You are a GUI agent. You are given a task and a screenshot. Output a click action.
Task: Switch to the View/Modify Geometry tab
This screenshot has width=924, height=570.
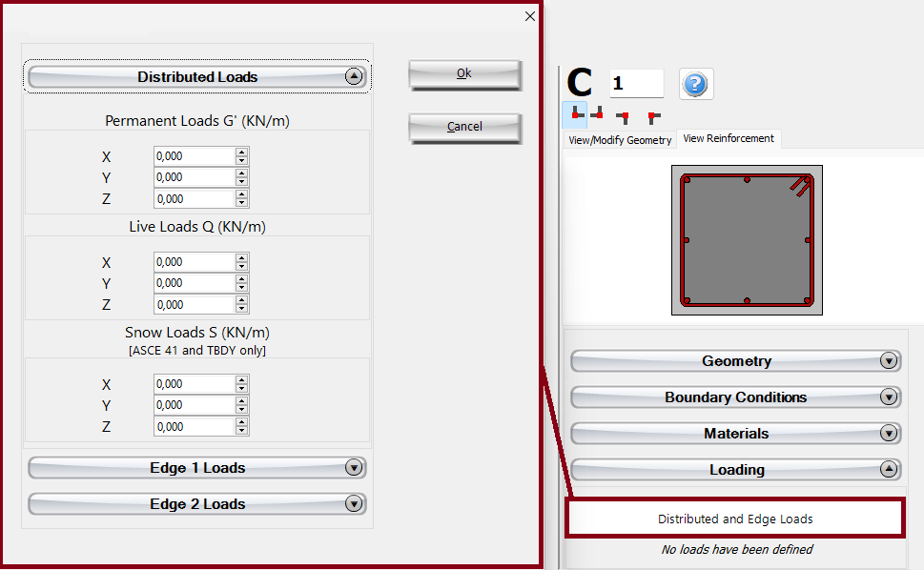[620, 140]
